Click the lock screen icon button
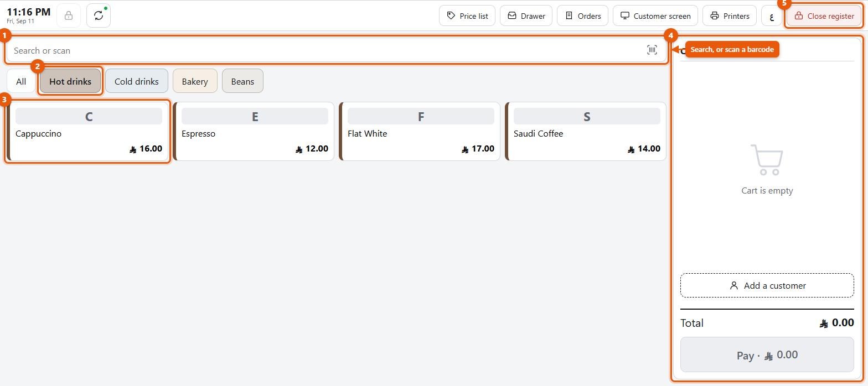 click(x=69, y=15)
